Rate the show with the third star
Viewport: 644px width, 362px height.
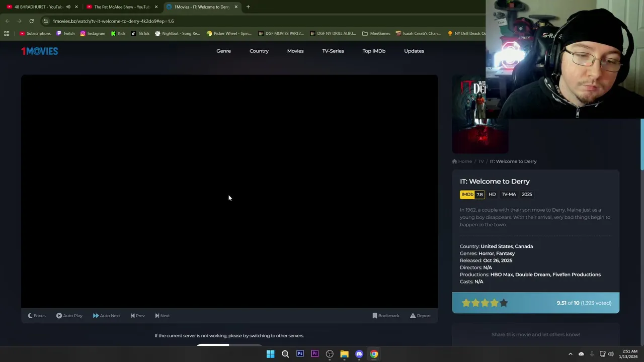pyautogui.click(x=485, y=303)
